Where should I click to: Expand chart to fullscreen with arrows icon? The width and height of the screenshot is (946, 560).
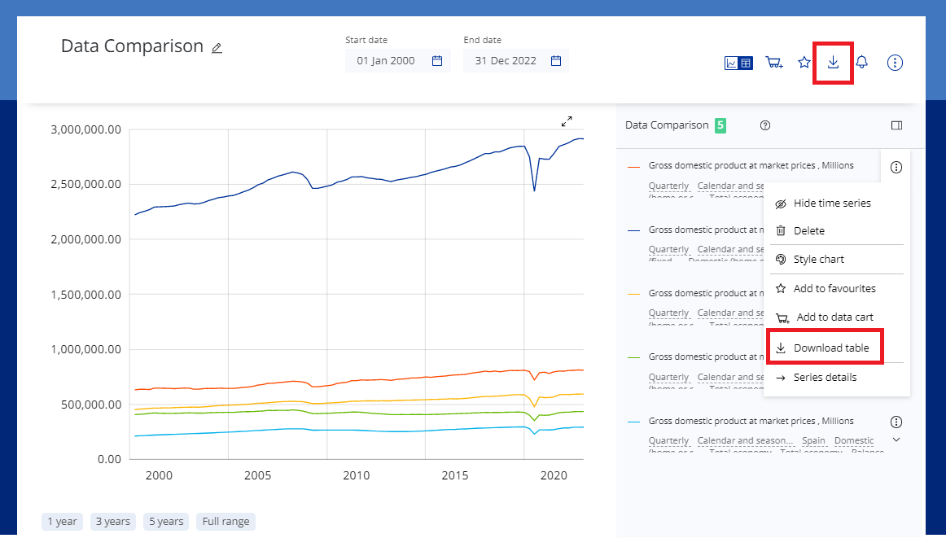pyautogui.click(x=567, y=121)
